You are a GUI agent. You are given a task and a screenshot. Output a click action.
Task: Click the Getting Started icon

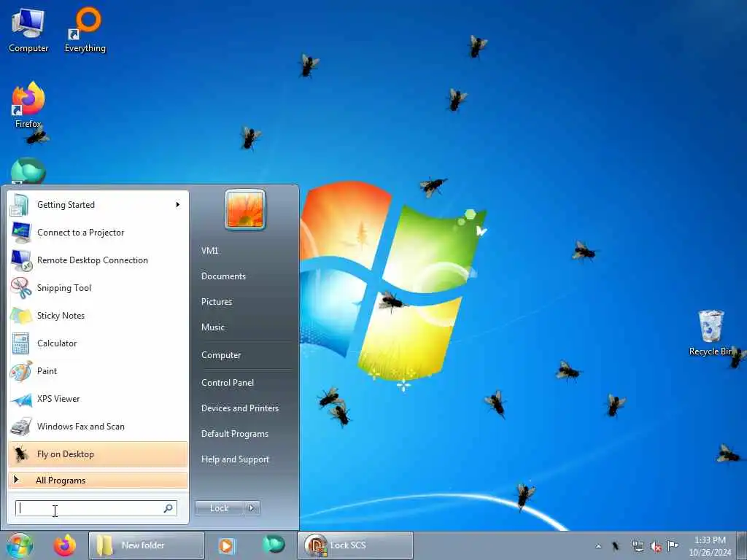[20, 205]
